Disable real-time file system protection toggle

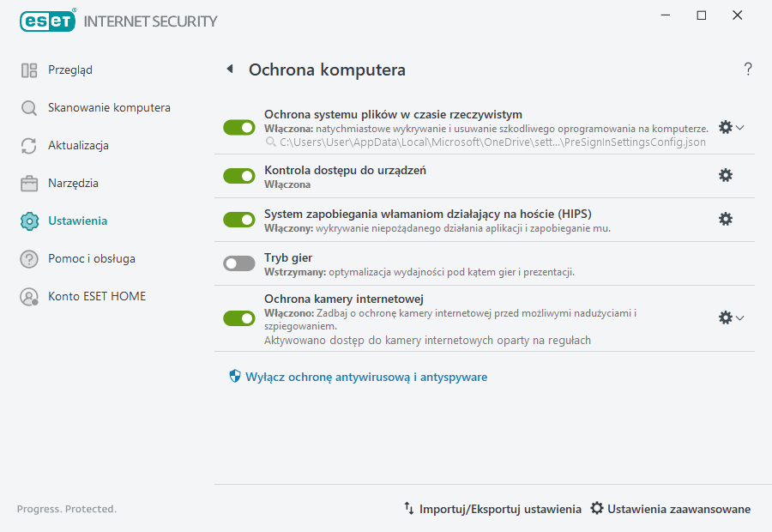click(238, 127)
